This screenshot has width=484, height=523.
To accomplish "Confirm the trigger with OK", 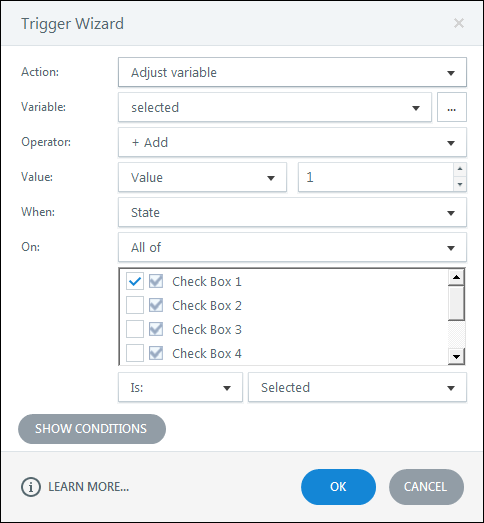I will 338,487.
